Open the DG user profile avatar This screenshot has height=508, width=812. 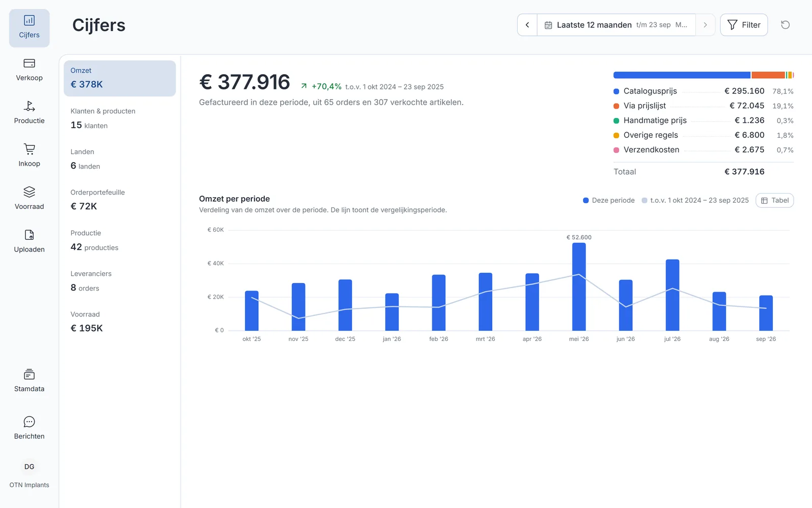pyautogui.click(x=29, y=467)
